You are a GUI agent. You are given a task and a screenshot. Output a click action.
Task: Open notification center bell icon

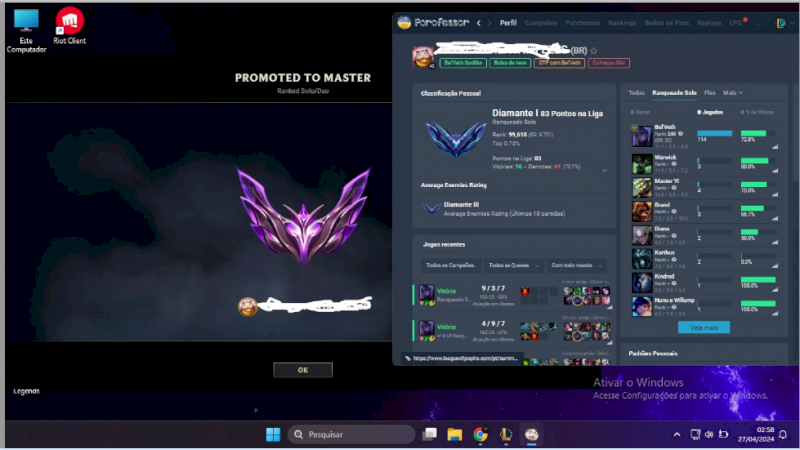pos(783,435)
